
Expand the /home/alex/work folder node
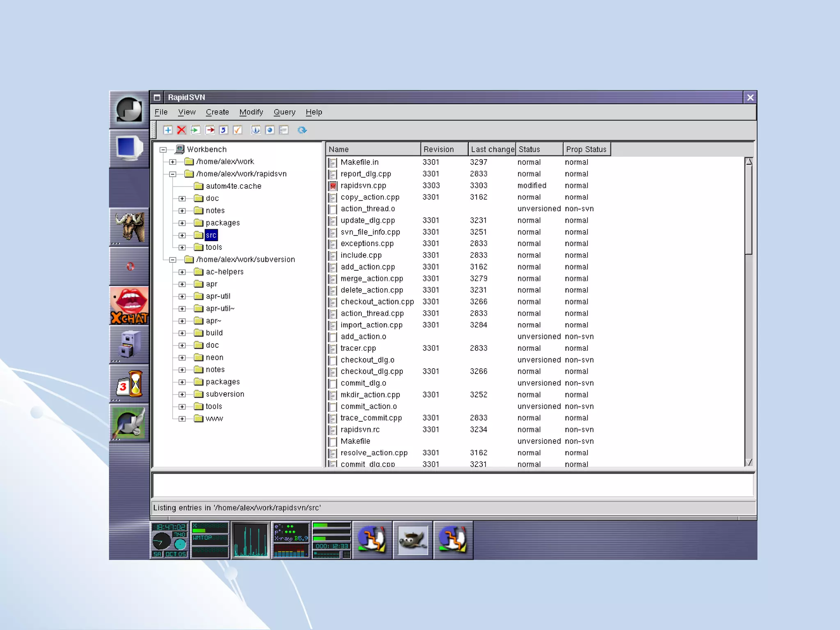point(173,162)
